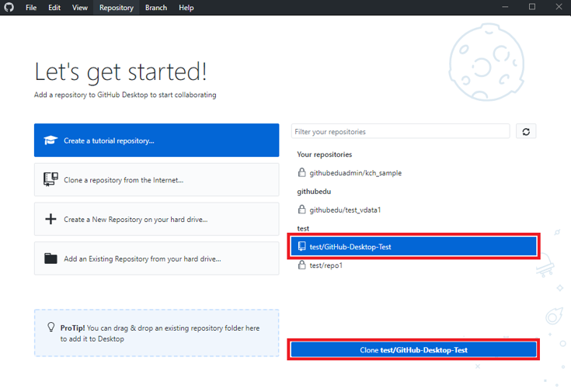Select test/GitHub-Desktop-Test repository
Viewport: 571px width, 392px height.
413,246
